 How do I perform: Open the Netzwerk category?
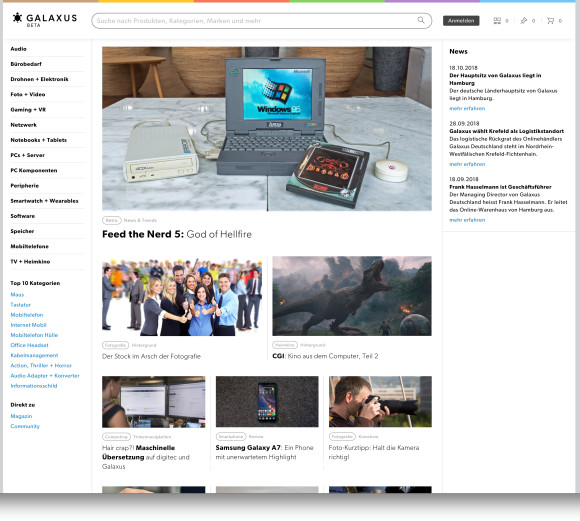(x=24, y=125)
